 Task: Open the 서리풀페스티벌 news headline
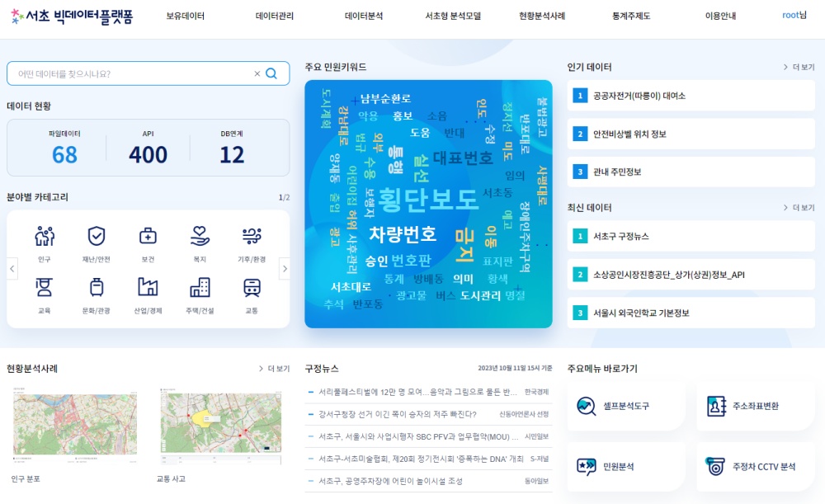point(417,392)
